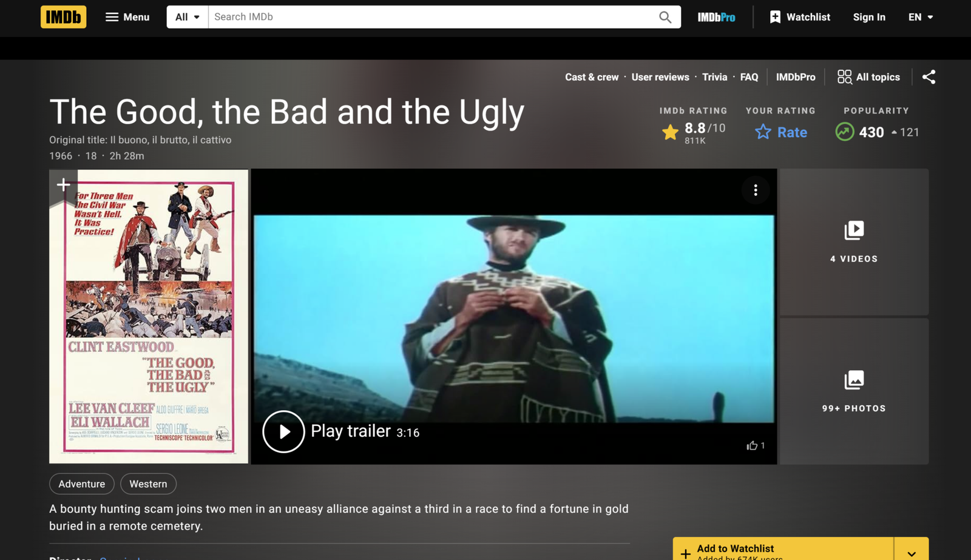The width and height of the screenshot is (971, 560).
Task: Select the Western genre chip
Action: [x=148, y=484]
